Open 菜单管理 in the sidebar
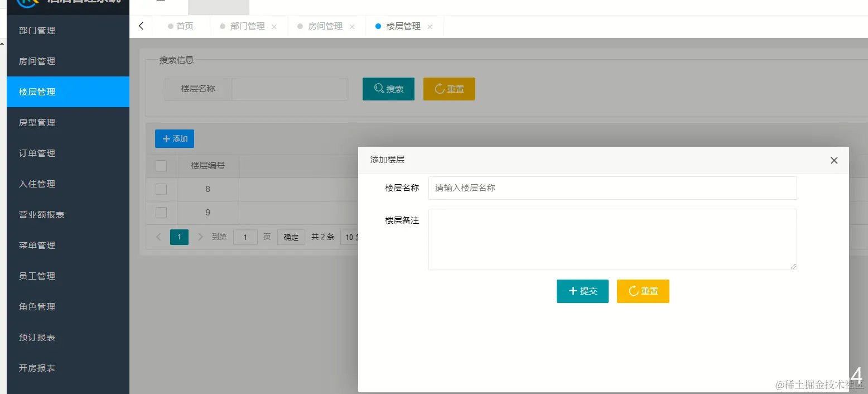Viewport: 868px width, 394px height. pos(68,246)
